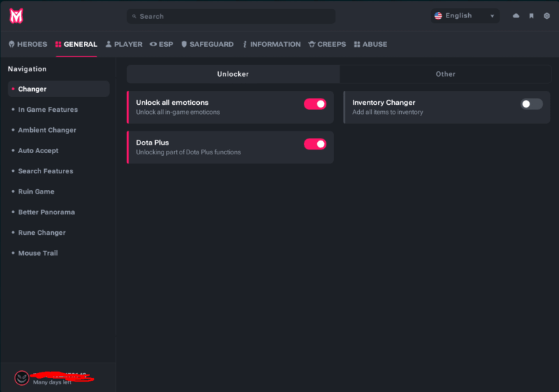Click the ESP eye icon
This screenshot has height=392, width=559.
click(x=153, y=44)
